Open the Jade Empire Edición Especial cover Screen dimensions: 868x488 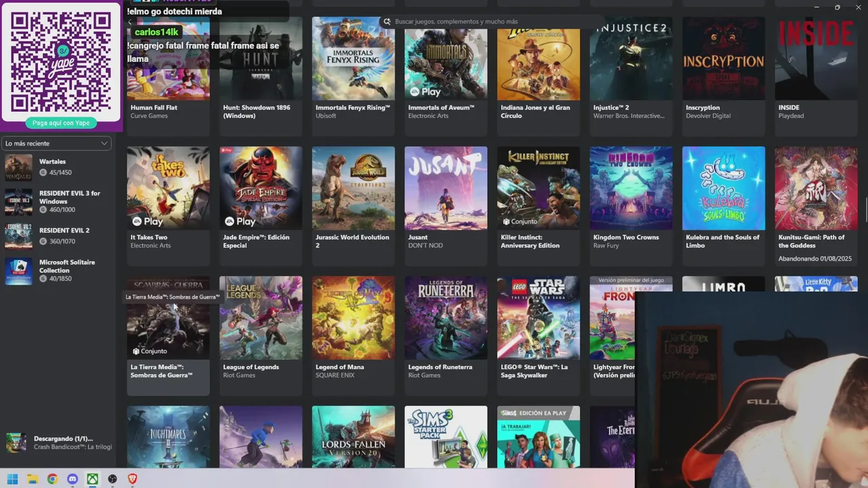coord(260,188)
